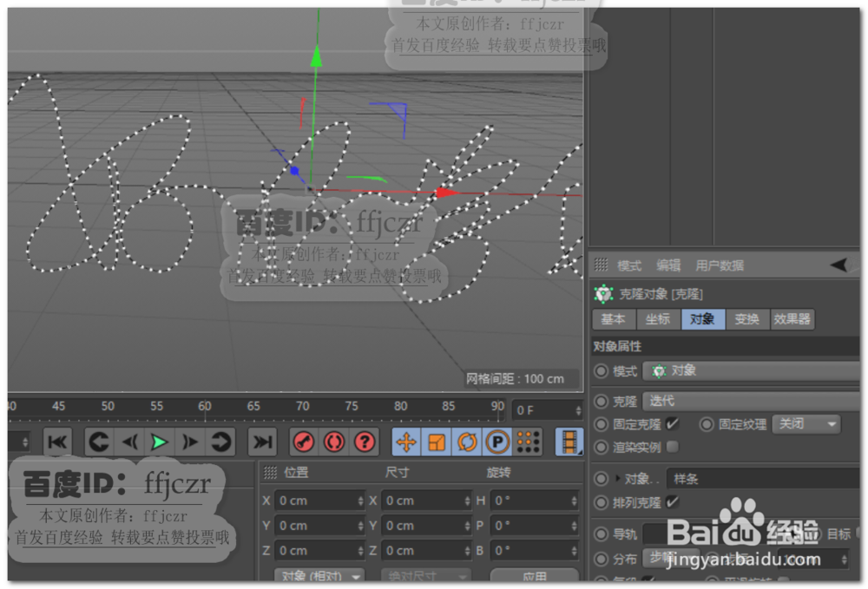
Task: Open keyframe selection question-mark icon
Action: 365,442
